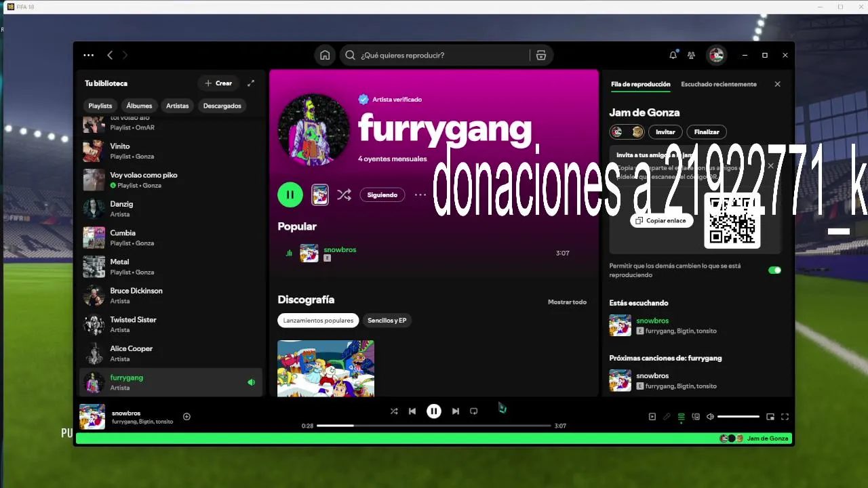Filter library by Artistas
The height and width of the screenshot is (488, 868).
pos(178,106)
